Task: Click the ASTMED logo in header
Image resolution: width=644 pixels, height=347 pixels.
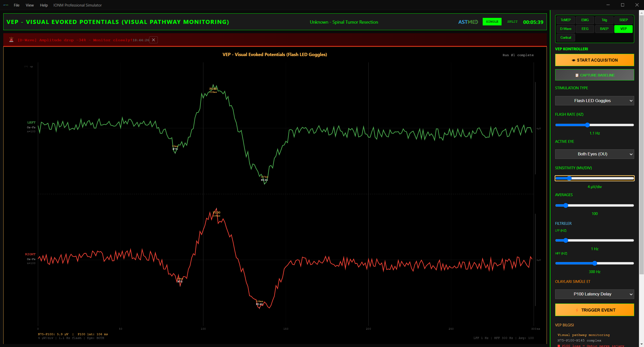Action: coord(468,22)
